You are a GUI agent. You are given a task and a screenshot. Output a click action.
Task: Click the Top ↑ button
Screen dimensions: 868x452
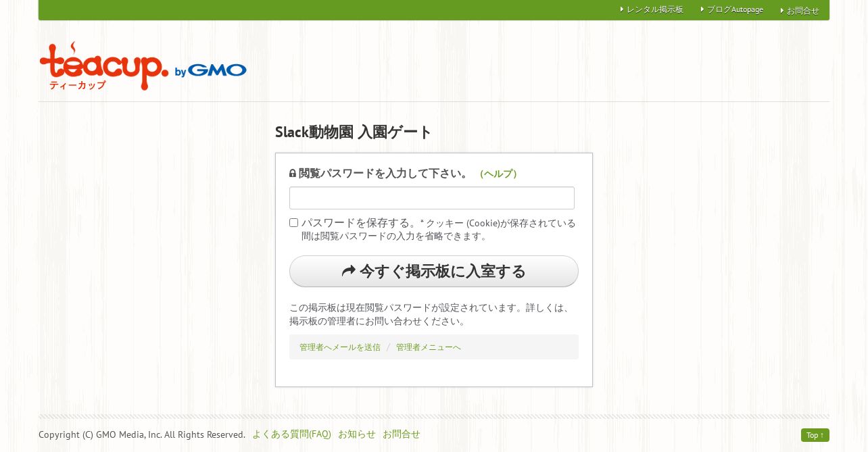[815, 435]
